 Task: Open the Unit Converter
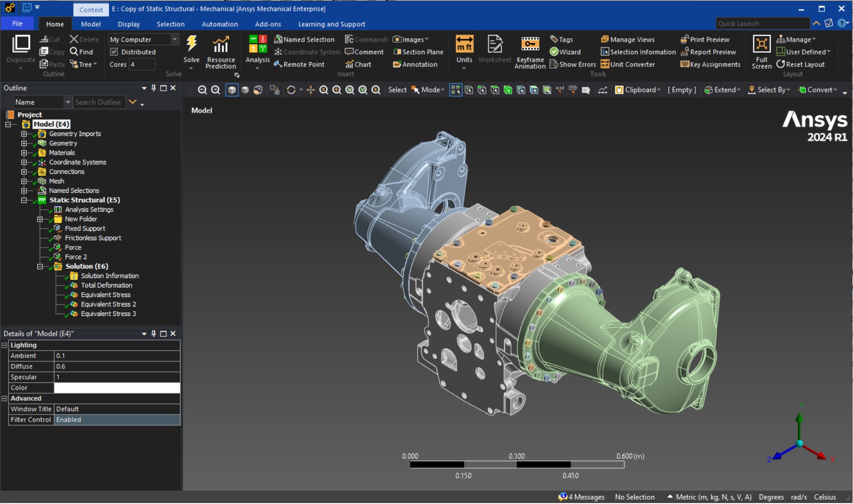click(628, 64)
